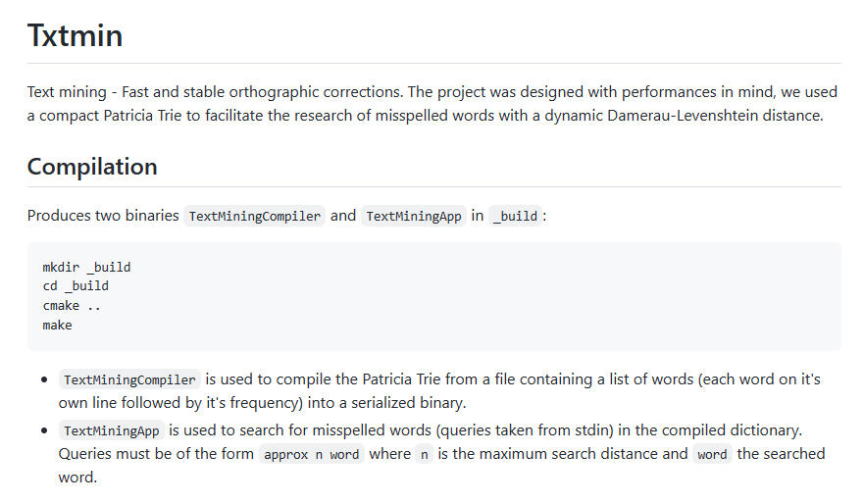Click the 'make' command in code block
Image resolution: width=864 pixels, height=504 pixels.
coord(57,325)
